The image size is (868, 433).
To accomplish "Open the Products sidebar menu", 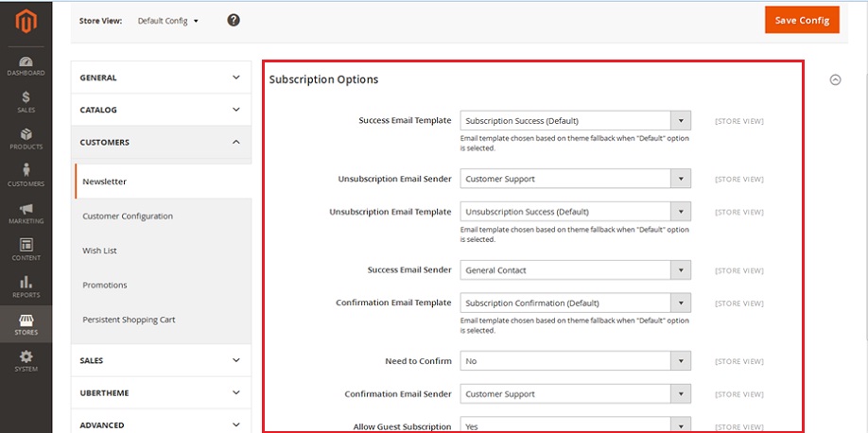I will click(26, 140).
